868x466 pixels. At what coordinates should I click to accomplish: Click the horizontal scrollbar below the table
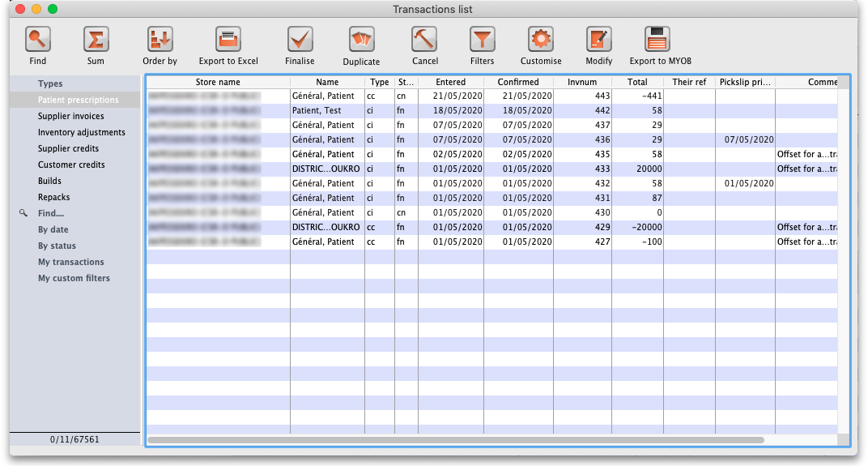click(455, 440)
